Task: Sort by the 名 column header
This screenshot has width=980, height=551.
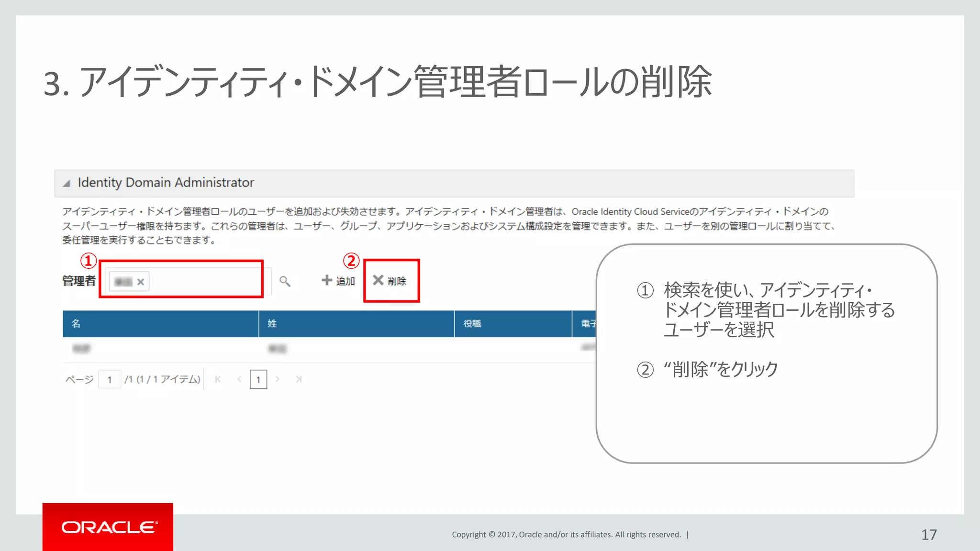Action: click(160, 324)
